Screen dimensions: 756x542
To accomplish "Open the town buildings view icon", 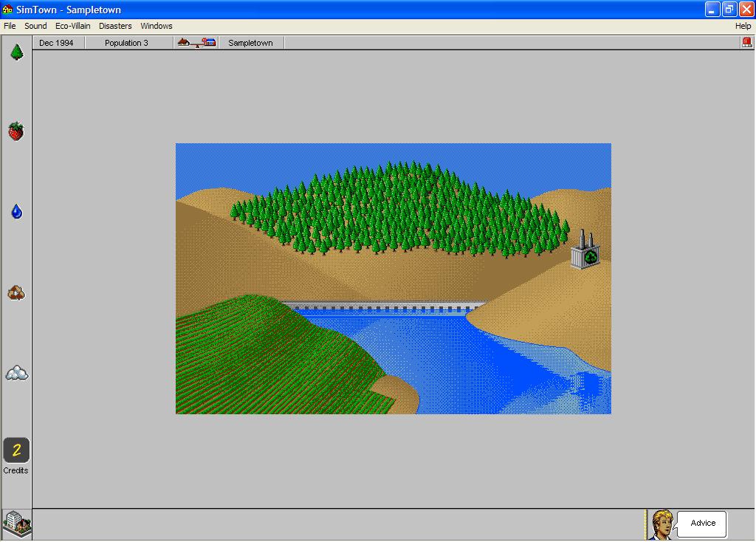I will tap(17, 524).
